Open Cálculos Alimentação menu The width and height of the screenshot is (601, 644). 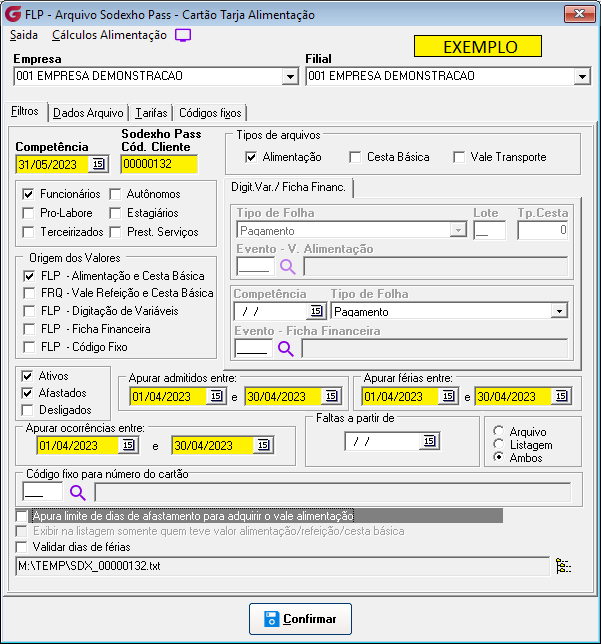[109, 35]
